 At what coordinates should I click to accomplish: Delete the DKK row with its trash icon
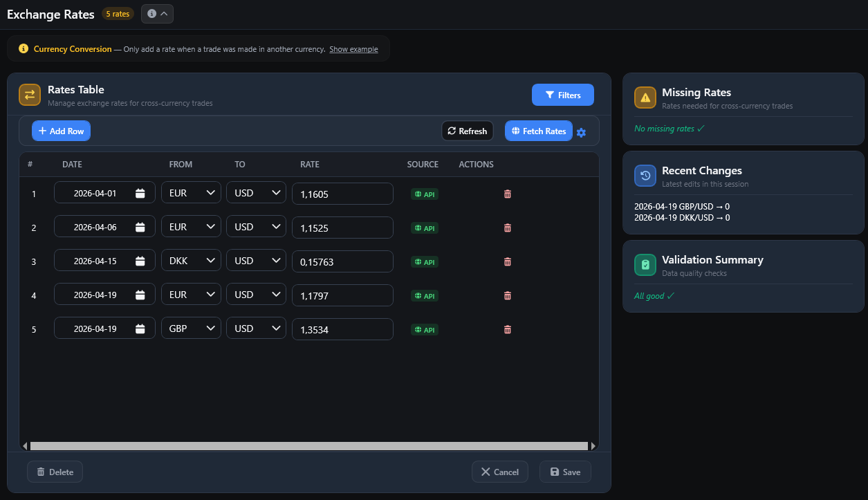tap(508, 261)
